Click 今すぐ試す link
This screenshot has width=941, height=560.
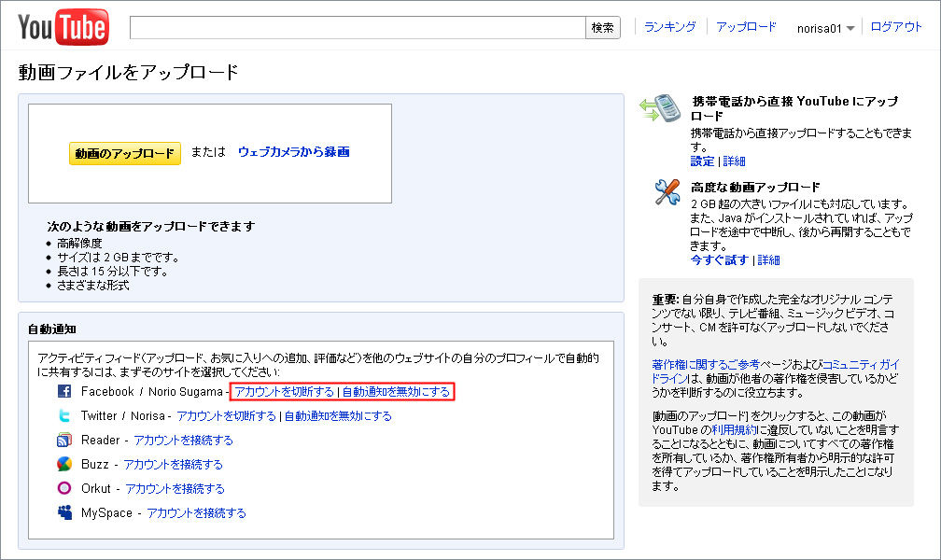720,259
